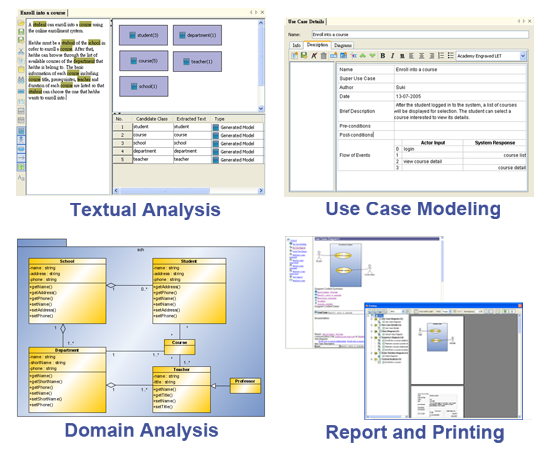Click scroll down arrow in candidate boxes pane
Viewport: 550px width, 451px height.
point(261,108)
